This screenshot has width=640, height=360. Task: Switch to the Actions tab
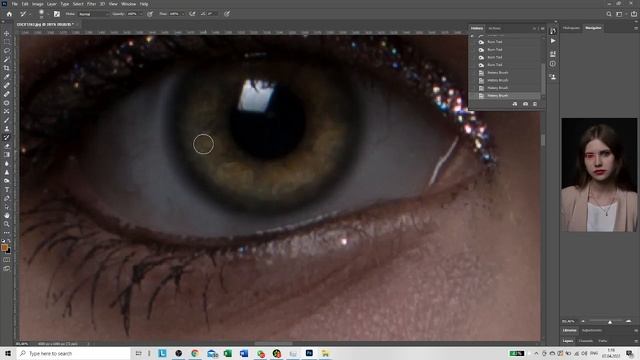point(494,29)
